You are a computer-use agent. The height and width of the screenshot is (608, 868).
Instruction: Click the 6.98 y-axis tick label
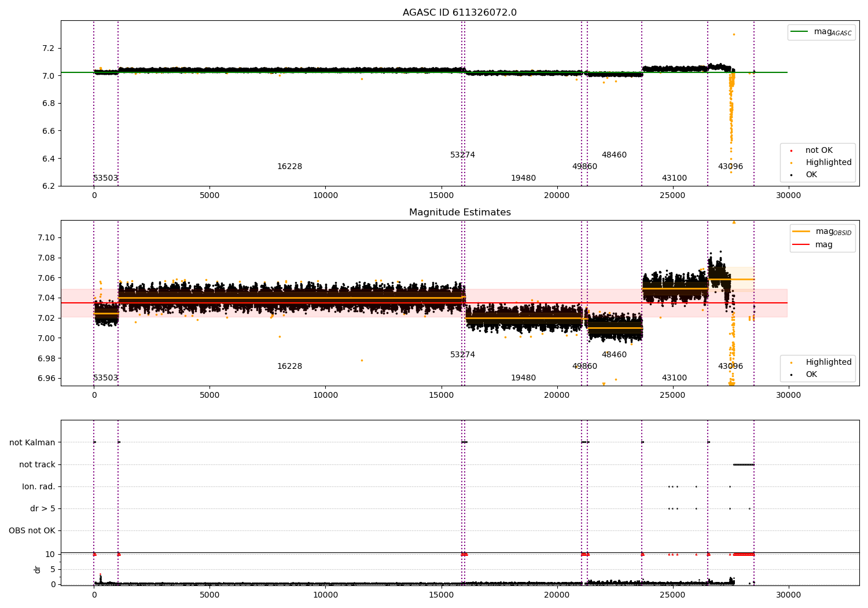[x=46, y=358]
